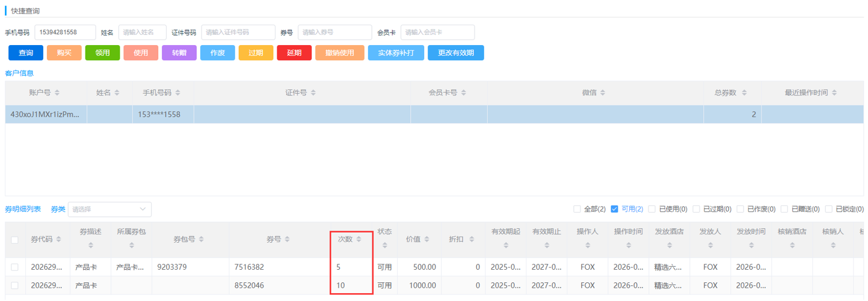Sort coupon table by 价值 column
Screen dimensions: 868x301
426,240
